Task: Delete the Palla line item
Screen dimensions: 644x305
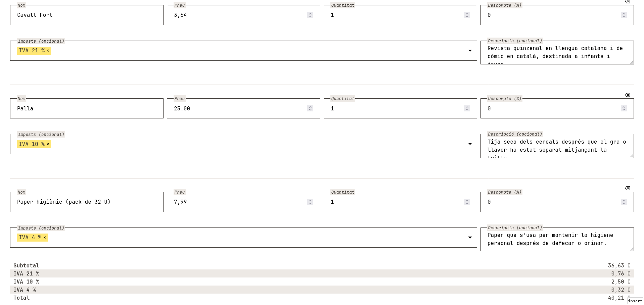Action: [x=628, y=95]
